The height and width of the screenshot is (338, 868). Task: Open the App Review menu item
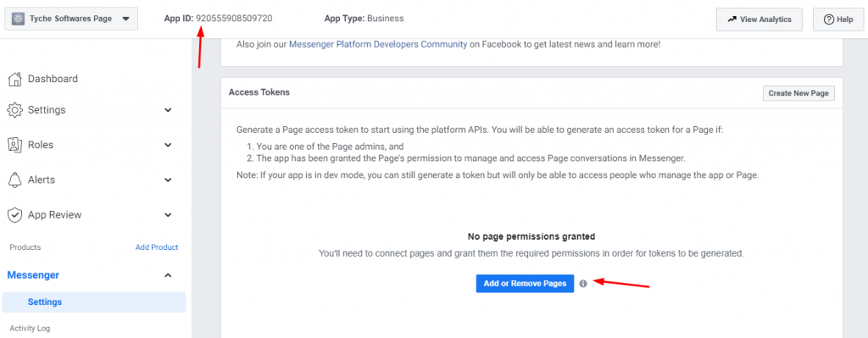(55, 214)
